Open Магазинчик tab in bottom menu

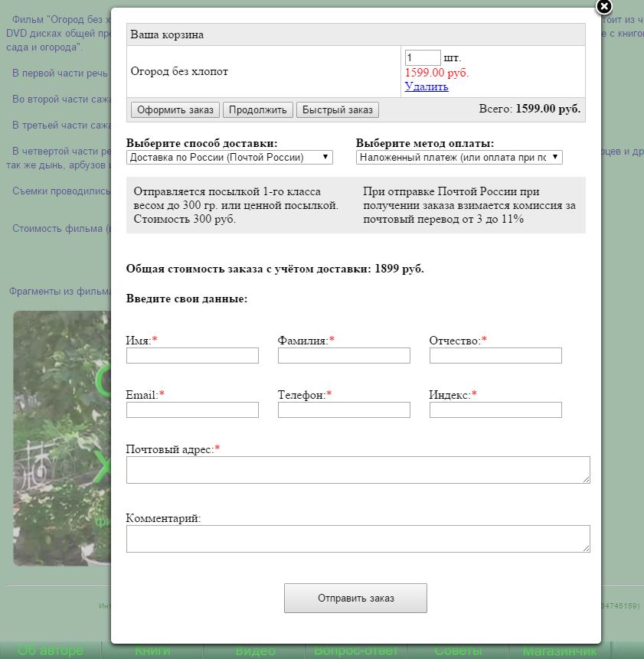[x=560, y=650]
